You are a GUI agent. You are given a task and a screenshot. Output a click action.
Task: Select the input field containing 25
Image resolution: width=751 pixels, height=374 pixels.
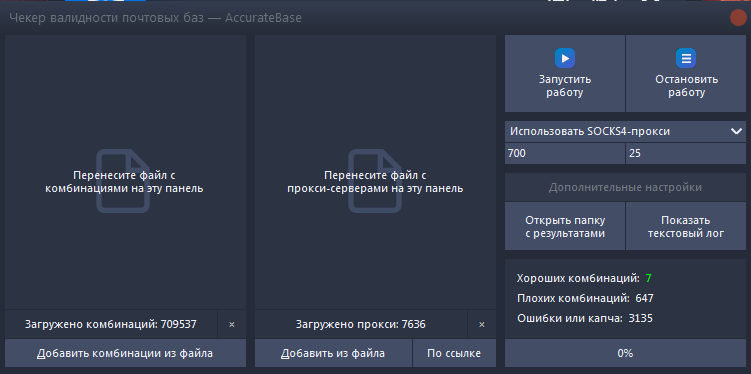click(685, 154)
